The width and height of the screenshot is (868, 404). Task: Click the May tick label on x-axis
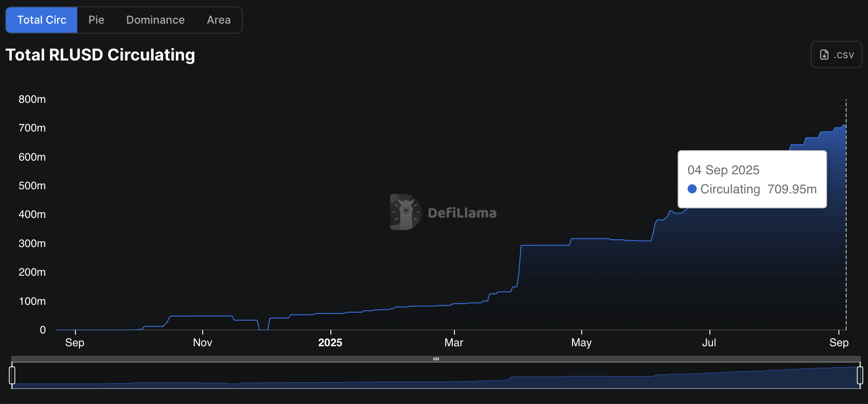click(581, 343)
